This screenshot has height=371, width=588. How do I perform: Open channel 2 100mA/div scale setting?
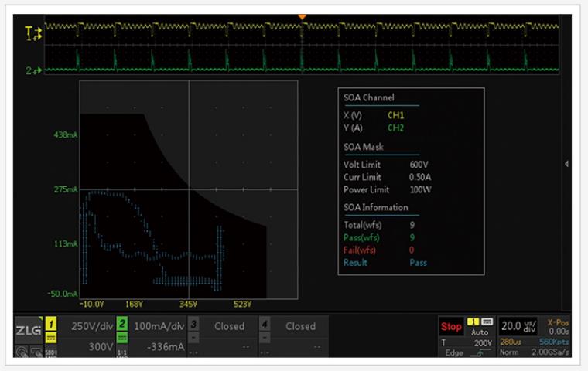(158, 326)
